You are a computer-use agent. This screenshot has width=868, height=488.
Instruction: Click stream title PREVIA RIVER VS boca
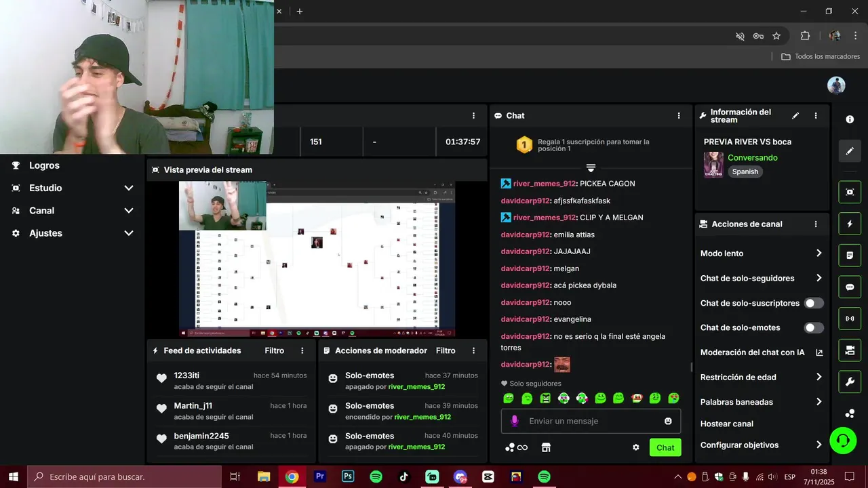(747, 142)
